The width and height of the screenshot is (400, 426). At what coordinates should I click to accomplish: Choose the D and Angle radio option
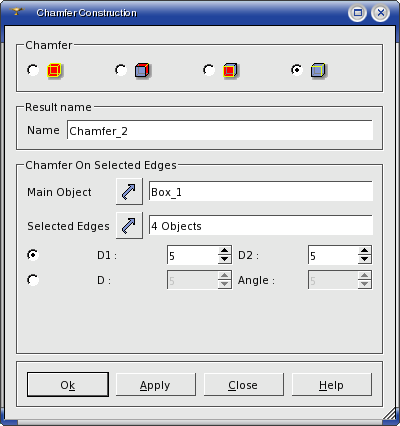tap(33, 280)
